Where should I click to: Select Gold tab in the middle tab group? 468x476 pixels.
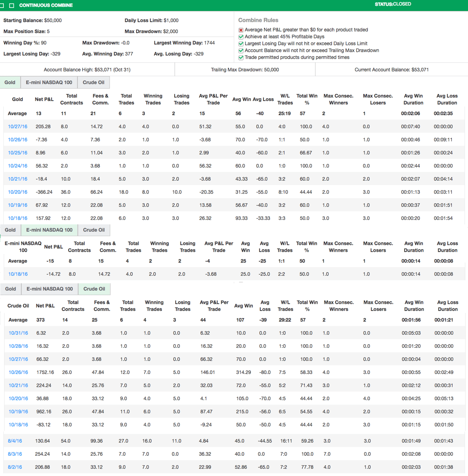tap(10, 230)
